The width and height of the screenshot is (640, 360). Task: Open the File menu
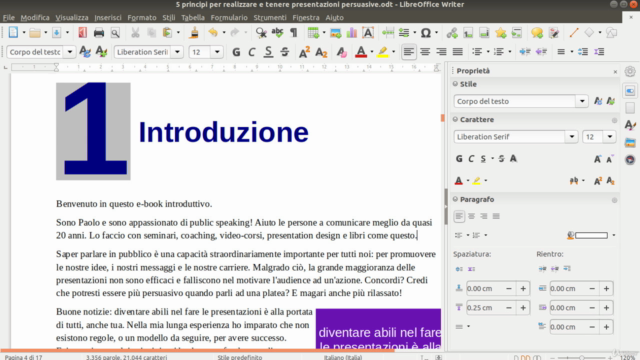(9, 18)
